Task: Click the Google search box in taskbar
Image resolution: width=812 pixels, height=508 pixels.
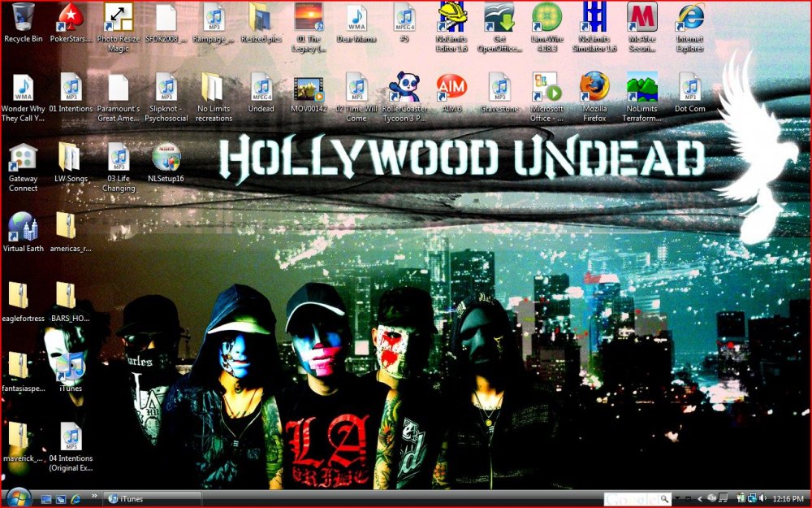Action: pos(631,498)
